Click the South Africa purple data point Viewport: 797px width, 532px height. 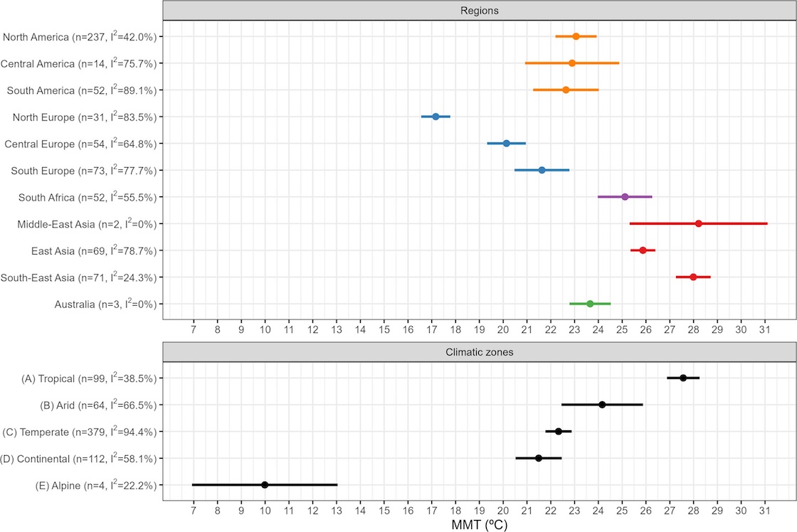tap(625, 197)
